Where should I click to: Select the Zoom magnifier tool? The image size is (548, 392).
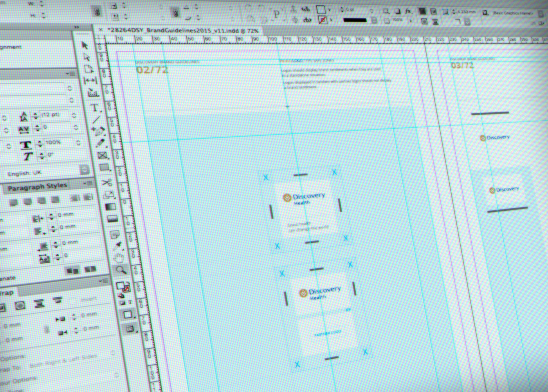click(121, 270)
